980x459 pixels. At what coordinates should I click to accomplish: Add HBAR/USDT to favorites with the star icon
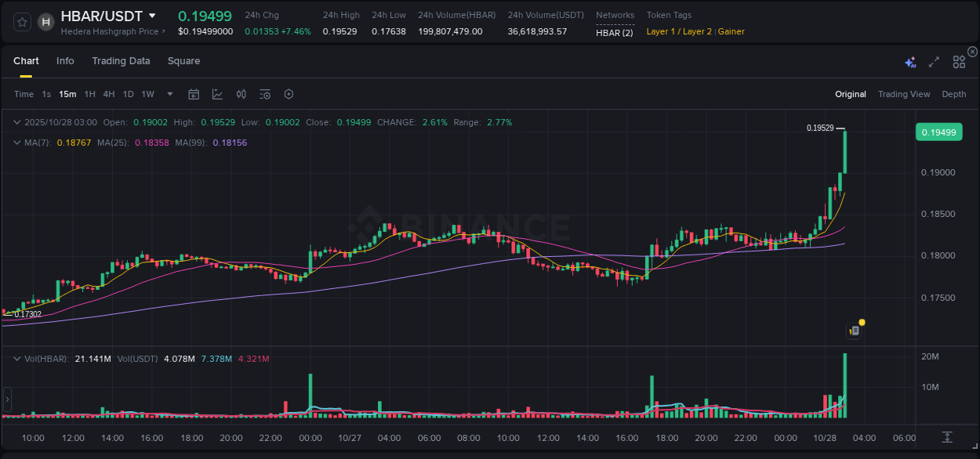pyautogui.click(x=23, y=22)
